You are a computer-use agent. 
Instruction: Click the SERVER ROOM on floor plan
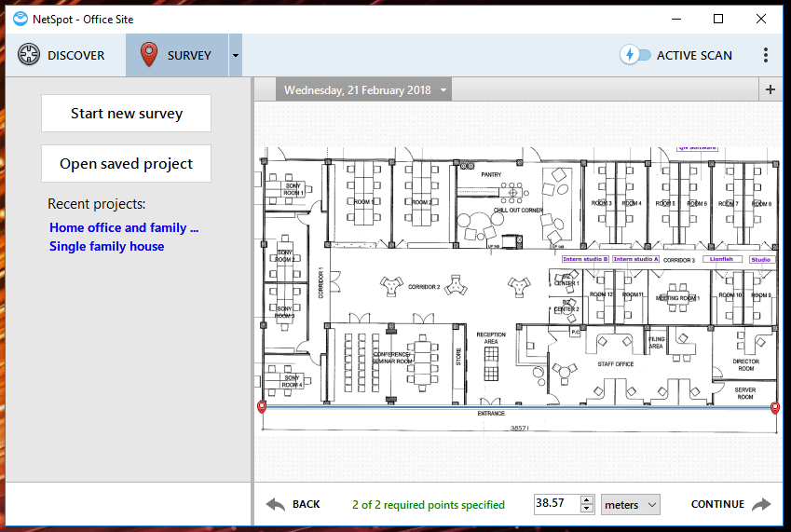745,393
